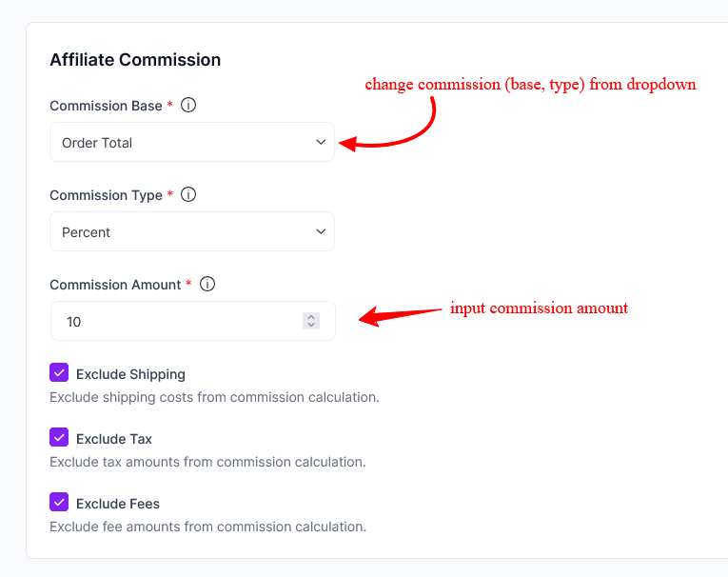Screen dimensions: 728x577
Task: Click the chevron arrow in Order Total dropdown
Action: 320,143
